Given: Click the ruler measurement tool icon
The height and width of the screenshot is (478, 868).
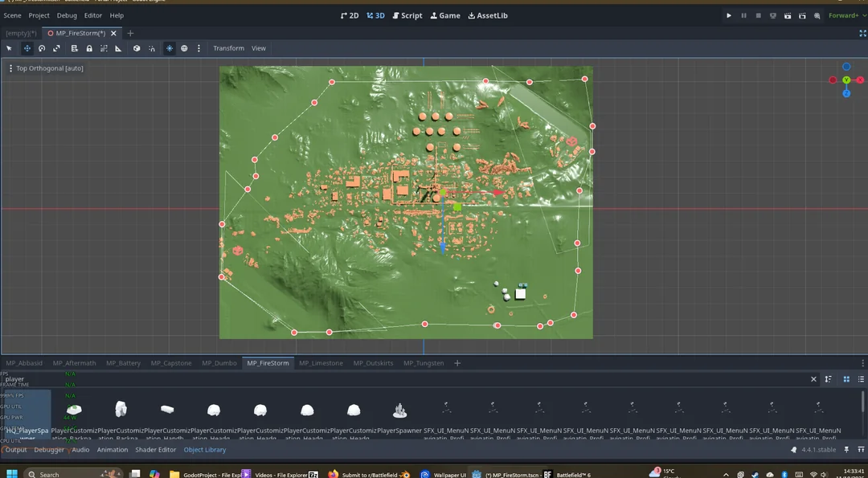Looking at the screenshot, I should pos(118,48).
